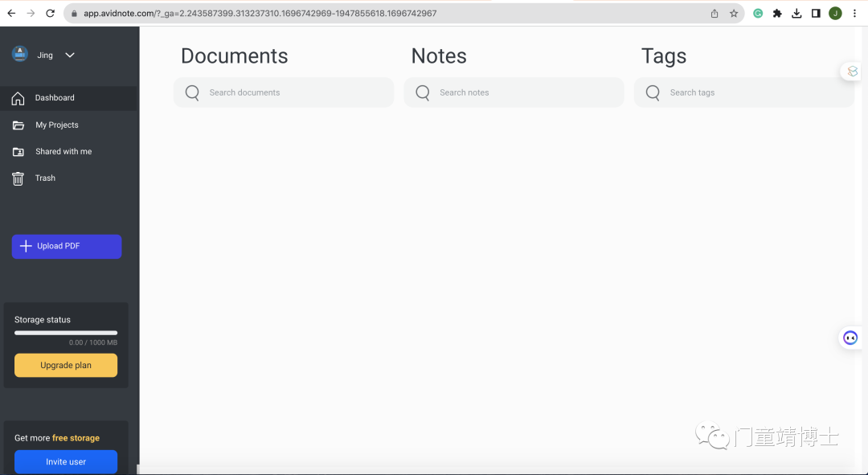Click the magnifier icon in Search documents
The width and height of the screenshot is (868, 475).
click(192, 92)
